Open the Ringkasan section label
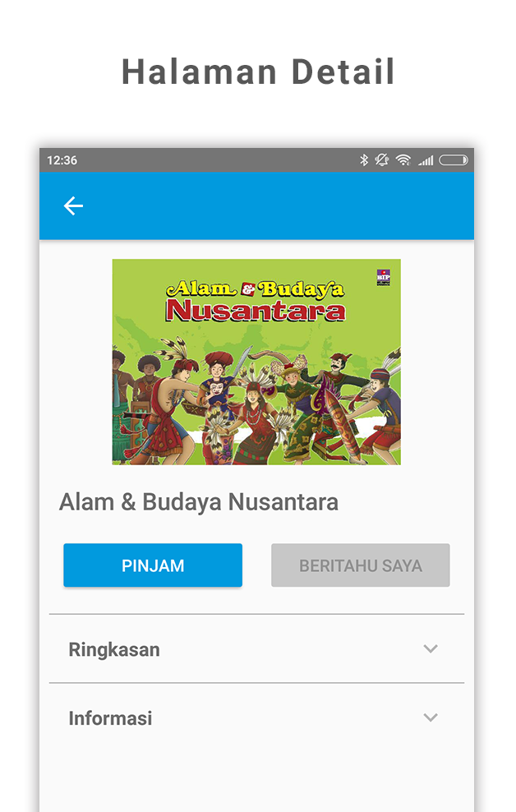The height and width of the screenshot is (812, 516). coord(114,649)
